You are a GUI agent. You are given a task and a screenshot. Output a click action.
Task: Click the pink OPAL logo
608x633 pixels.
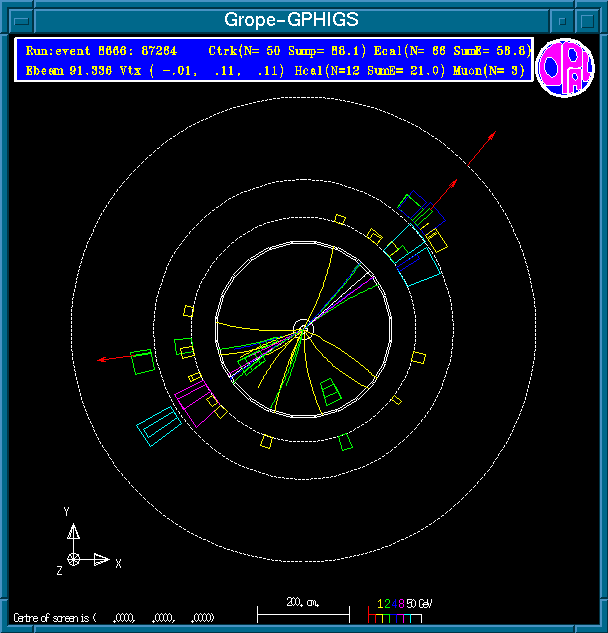(565, 68)
